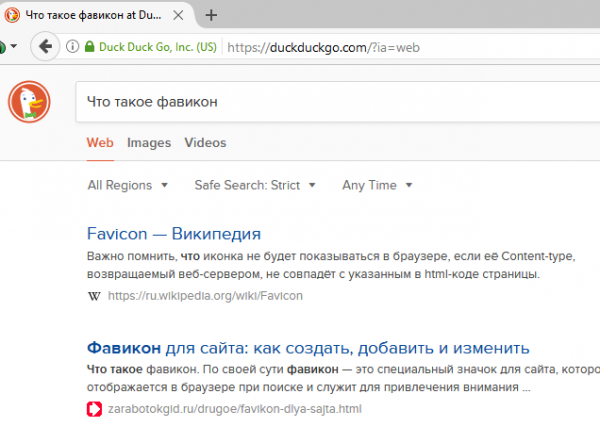Select the Web search tab
This screenshot has height=443, width=600.
click(99, 143)
